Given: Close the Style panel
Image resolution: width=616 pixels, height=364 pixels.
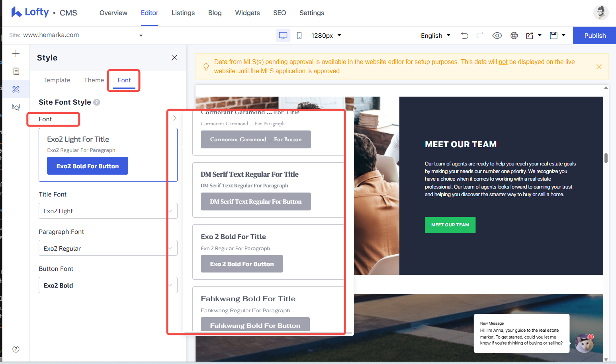Looking at the screenshot, I should tap(174, 58).
